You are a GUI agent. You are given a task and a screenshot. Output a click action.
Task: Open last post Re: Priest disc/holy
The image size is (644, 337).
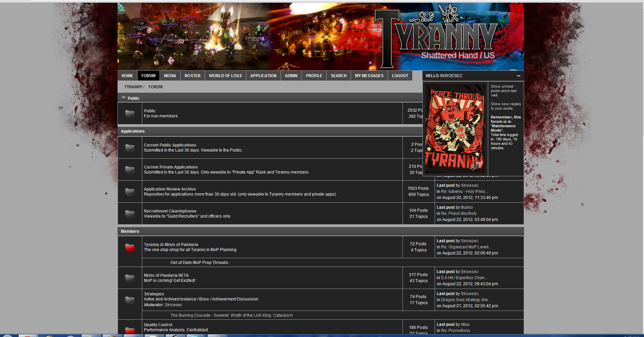459,214
